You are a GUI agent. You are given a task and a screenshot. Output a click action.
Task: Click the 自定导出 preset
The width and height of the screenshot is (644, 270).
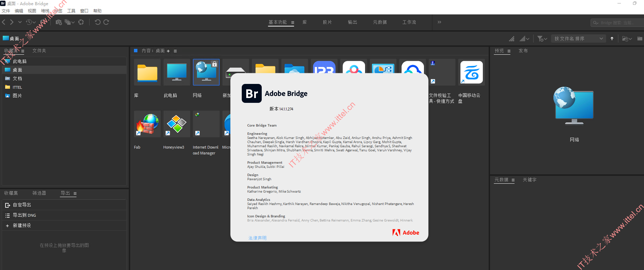[x=64, y=205]
